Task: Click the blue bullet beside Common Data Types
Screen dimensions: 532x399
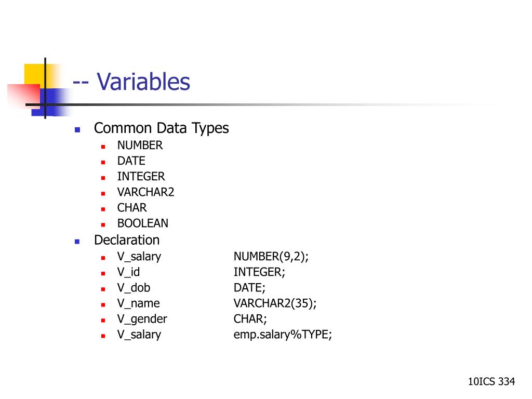Action: point(77,129)
